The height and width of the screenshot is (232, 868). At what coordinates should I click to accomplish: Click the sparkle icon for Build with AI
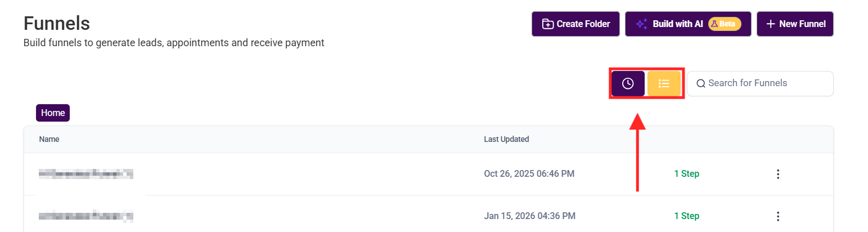point(641,24)
